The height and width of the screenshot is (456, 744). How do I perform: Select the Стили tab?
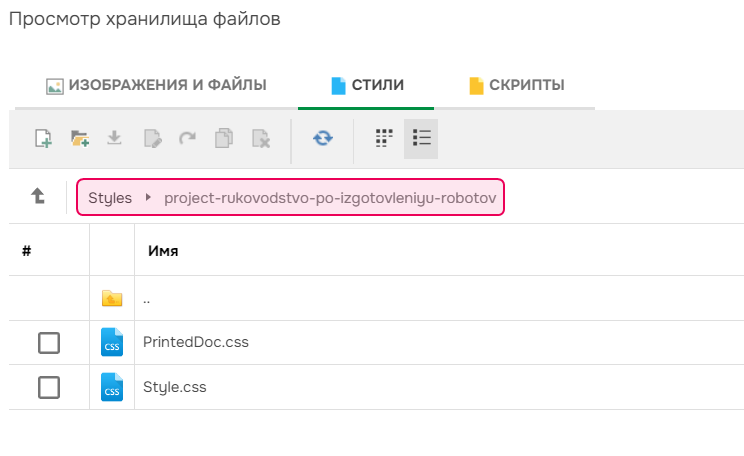click(367, 85)
